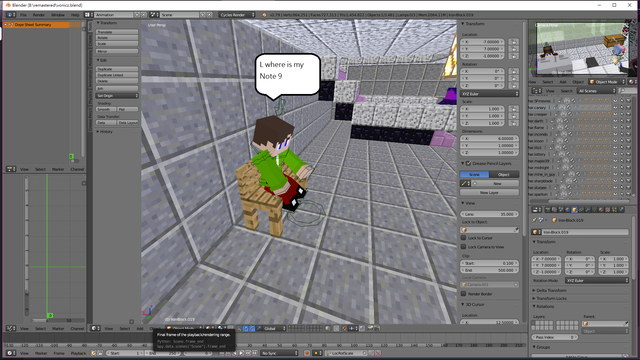The image size is (640, 360).
Task: Open the No Sync playback dropdown
Action: coord(280,353)
